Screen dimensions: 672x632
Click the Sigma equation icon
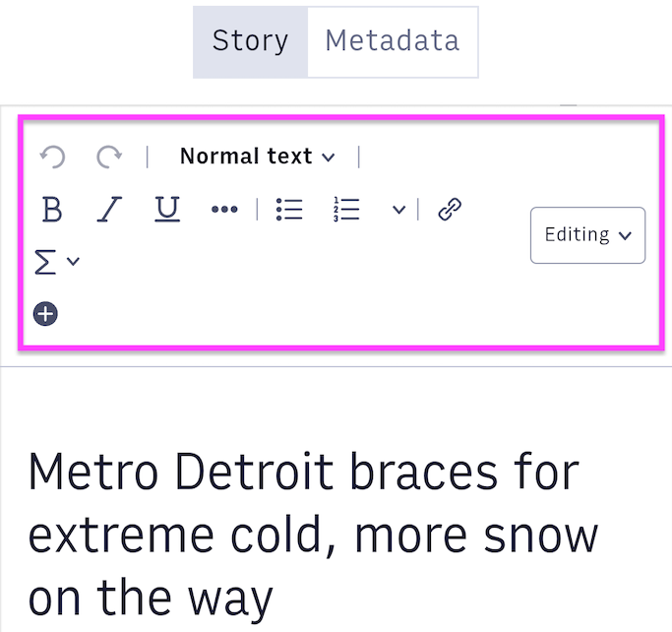pos(45,262)
